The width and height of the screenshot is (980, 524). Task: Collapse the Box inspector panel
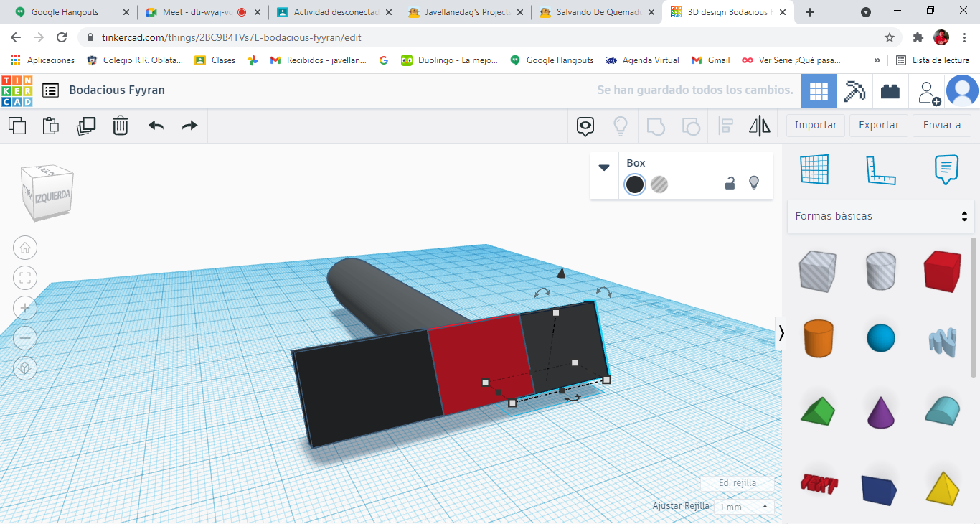[x=604, y=167]
